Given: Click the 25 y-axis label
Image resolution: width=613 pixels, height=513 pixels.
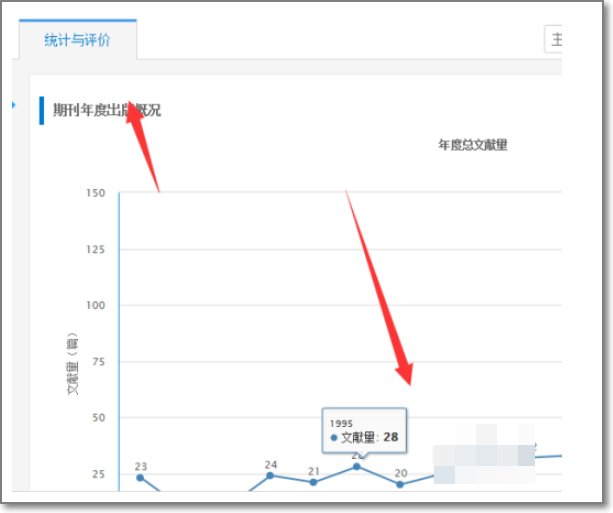Looking at the screenshot, I should (x=99, y=474).
